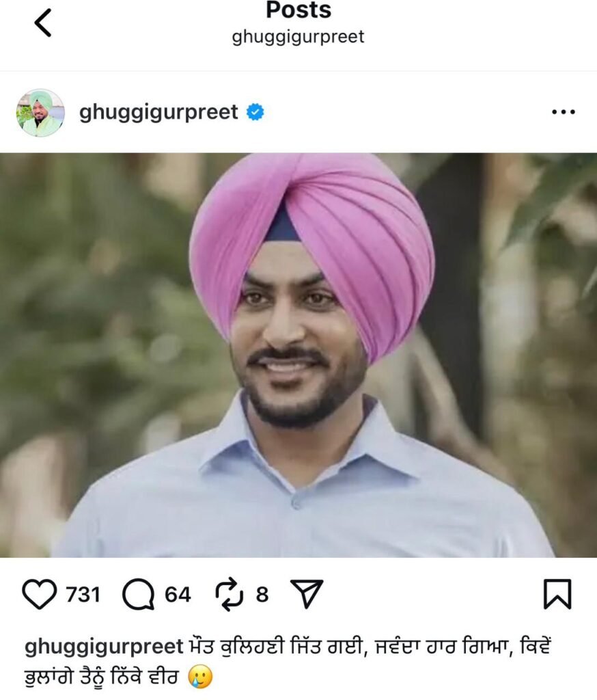Tap ghuggigurpreet subtitle under Posts

[298, 37]
